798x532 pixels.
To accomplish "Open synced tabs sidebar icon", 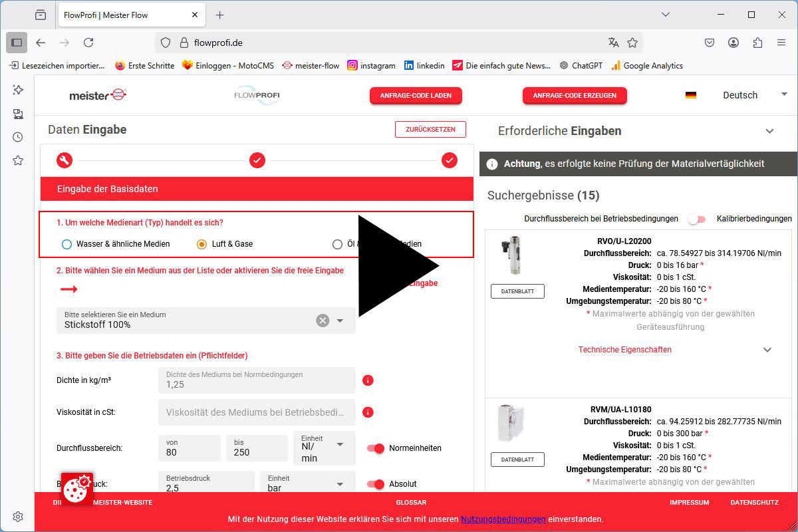I will [18, 114].
